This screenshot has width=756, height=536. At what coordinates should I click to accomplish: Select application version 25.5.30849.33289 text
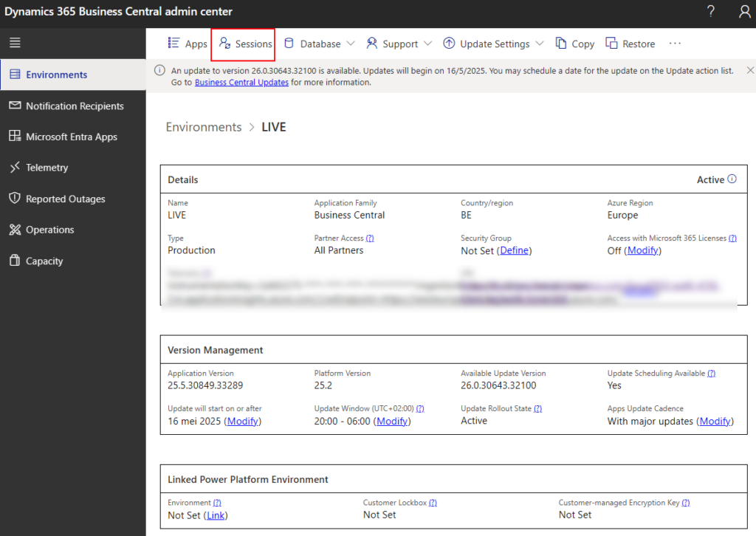[x=205, y=385]
